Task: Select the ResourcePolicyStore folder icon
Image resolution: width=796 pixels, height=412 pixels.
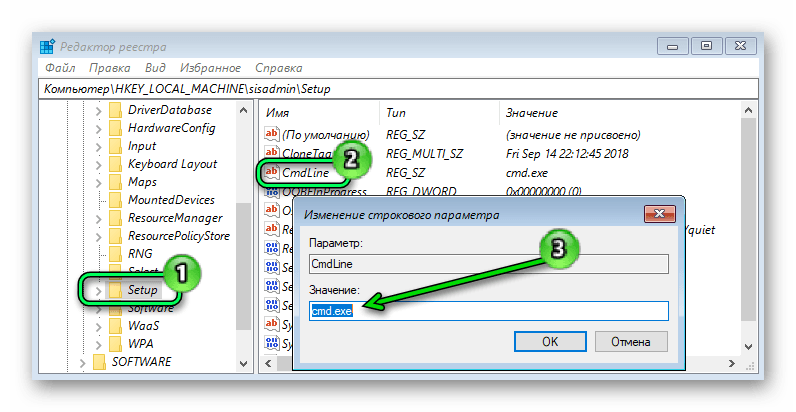Action: coord(115,236)
